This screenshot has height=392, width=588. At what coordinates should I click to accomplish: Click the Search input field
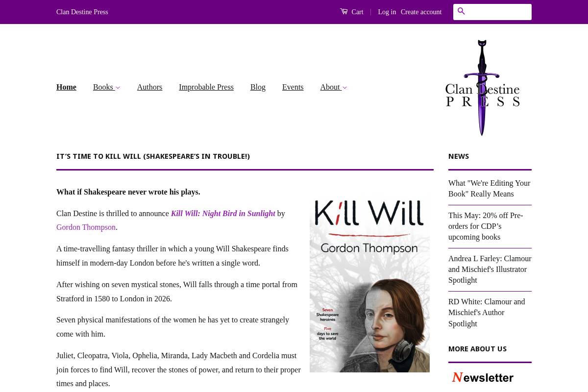tap(500, 12)
